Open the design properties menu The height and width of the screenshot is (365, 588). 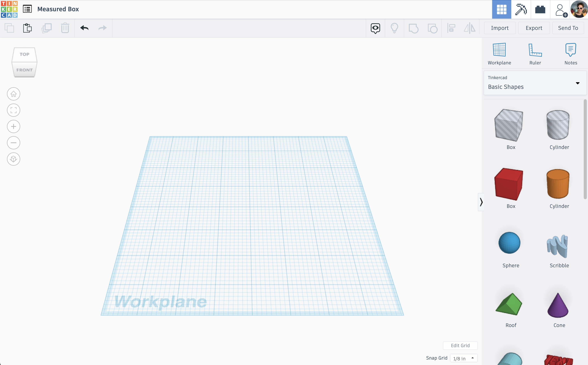(27, 9)
